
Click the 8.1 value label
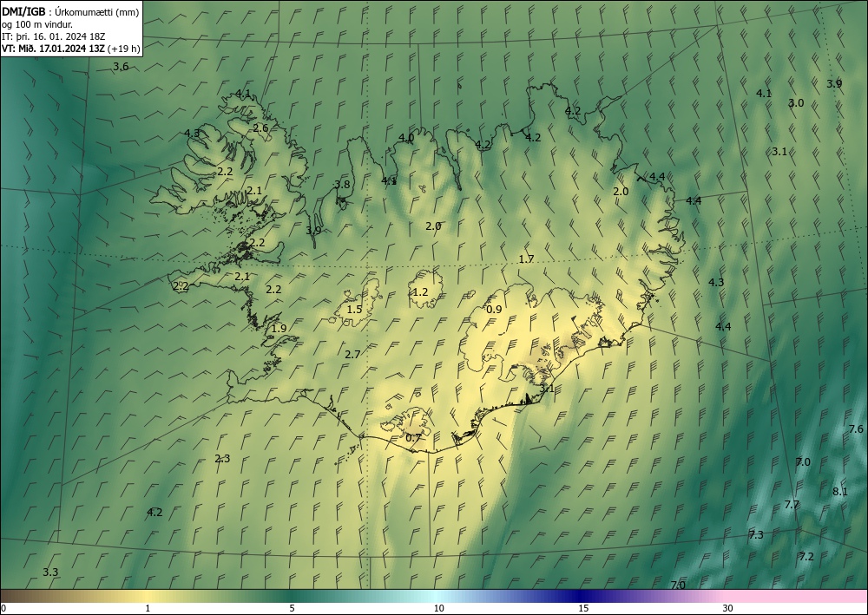[839, 492]
